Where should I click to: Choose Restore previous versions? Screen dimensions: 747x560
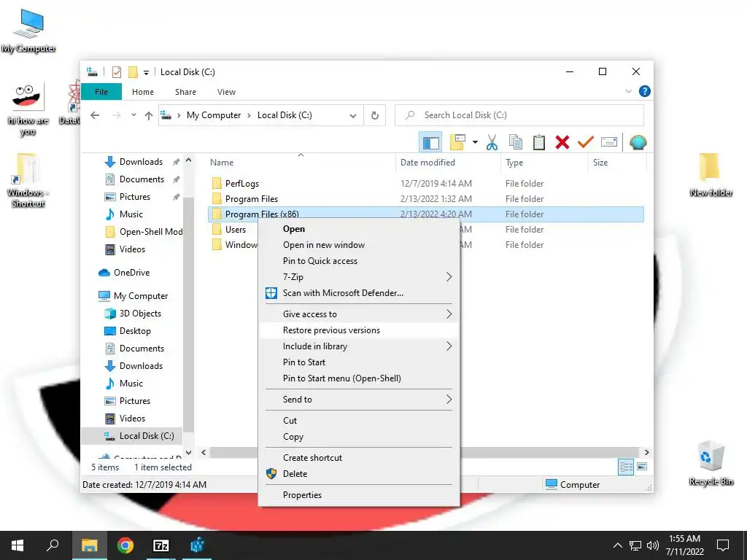click(359, 330)
